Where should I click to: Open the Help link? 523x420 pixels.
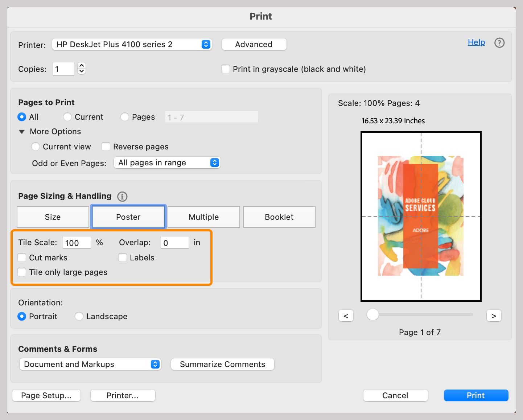click(x=476, y=42)
